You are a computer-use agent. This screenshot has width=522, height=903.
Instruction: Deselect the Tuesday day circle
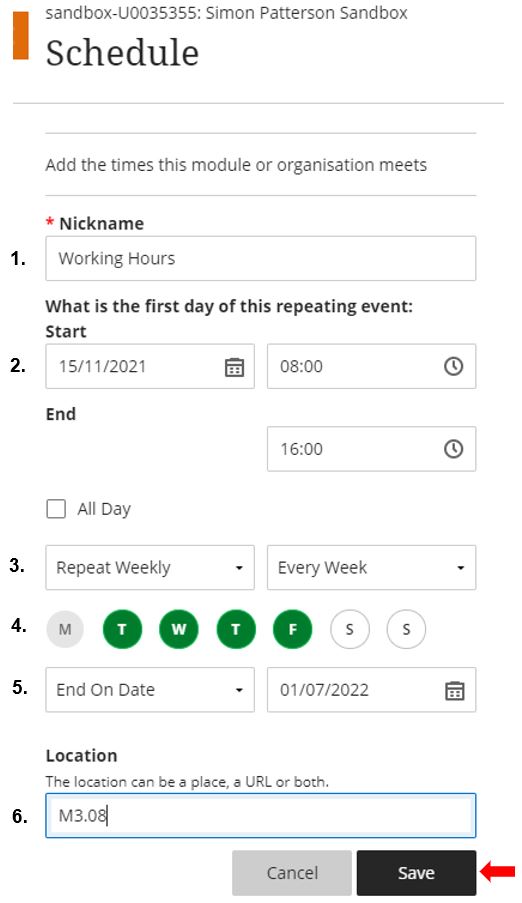pos(122,629)
